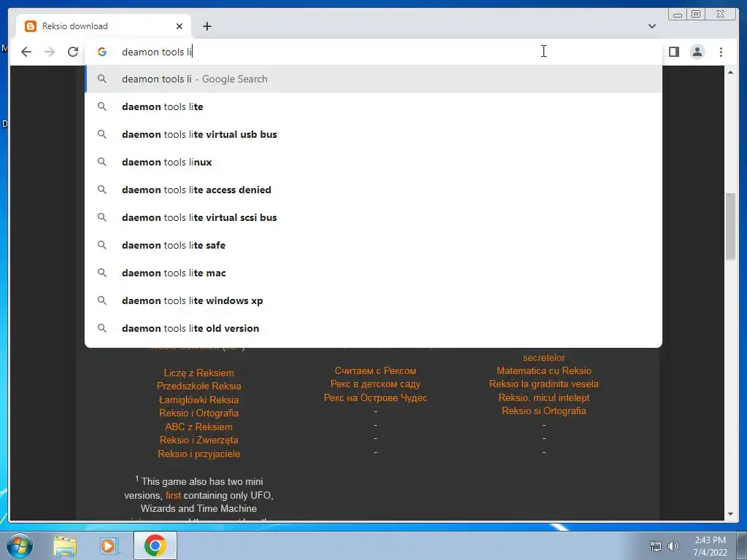747x560 pixels.
Task: Open the 'Przedszkole Reksia' link
Action: [198, 386]
